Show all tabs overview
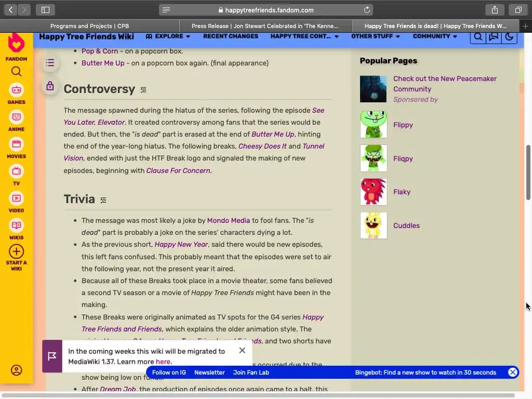The image size is (532, 399). coord(518,10)
